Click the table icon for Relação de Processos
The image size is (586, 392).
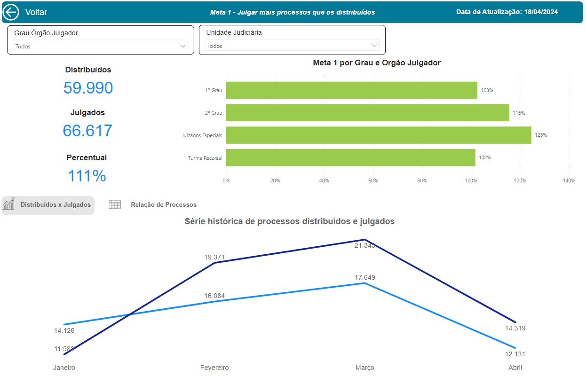115,204
